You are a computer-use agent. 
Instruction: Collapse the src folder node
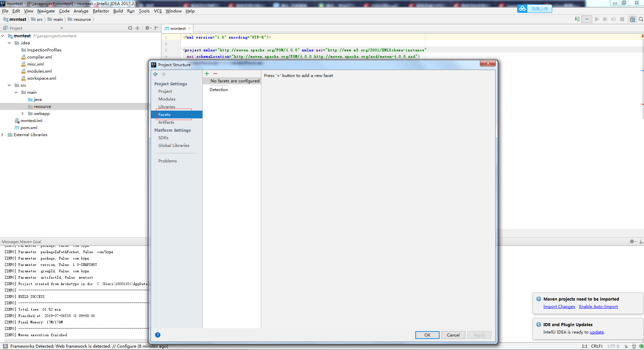point(9,85)
